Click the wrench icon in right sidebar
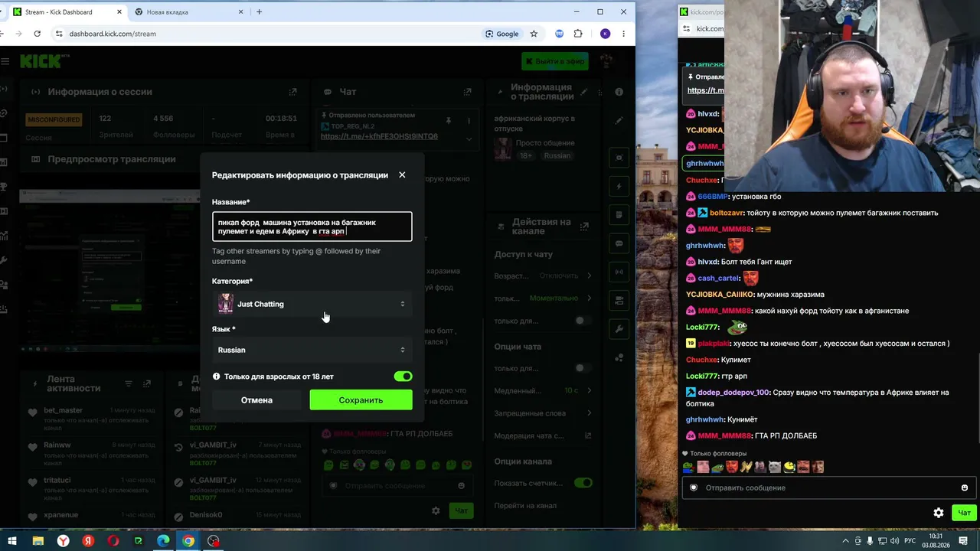 tap(619, 329)
